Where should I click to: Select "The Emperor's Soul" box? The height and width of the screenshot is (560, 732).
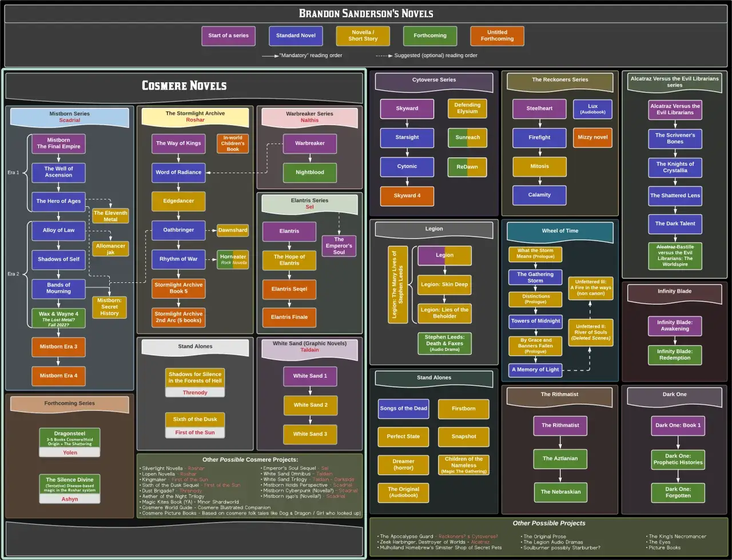pyautogui.click(x=339, y=246)
